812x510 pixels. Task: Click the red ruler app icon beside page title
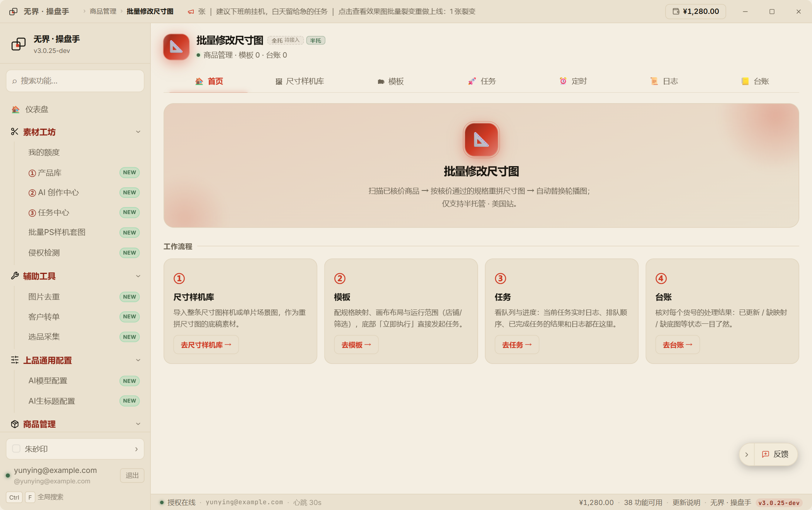point(176,47)
